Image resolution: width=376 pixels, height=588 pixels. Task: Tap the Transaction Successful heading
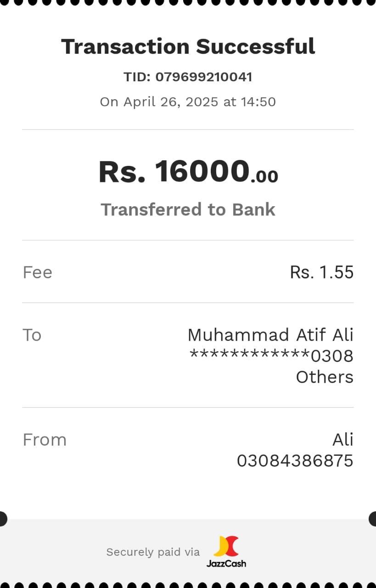(188, 47)
